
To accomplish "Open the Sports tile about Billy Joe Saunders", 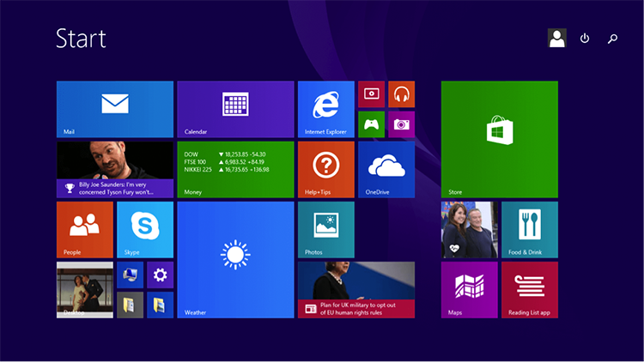I will (115, 170).
